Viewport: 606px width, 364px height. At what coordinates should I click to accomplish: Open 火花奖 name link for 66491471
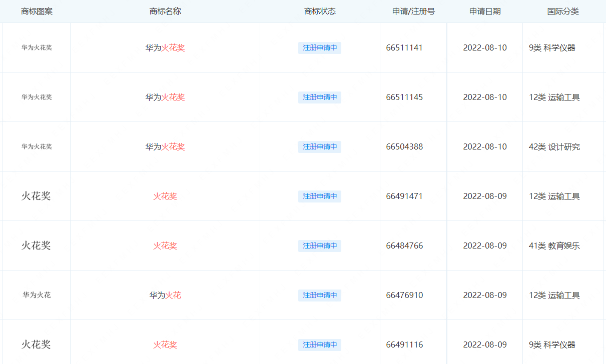point(165,196)
